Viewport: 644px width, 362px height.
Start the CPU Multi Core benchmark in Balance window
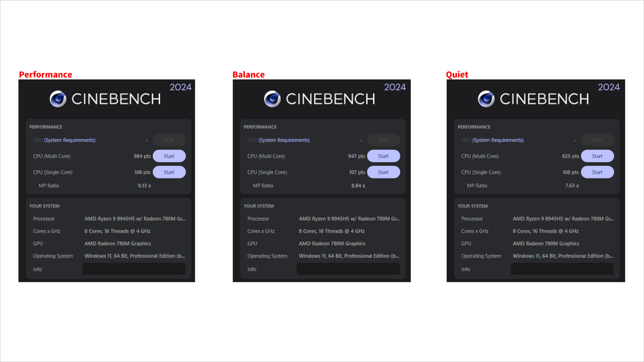[x=383, y=156]
